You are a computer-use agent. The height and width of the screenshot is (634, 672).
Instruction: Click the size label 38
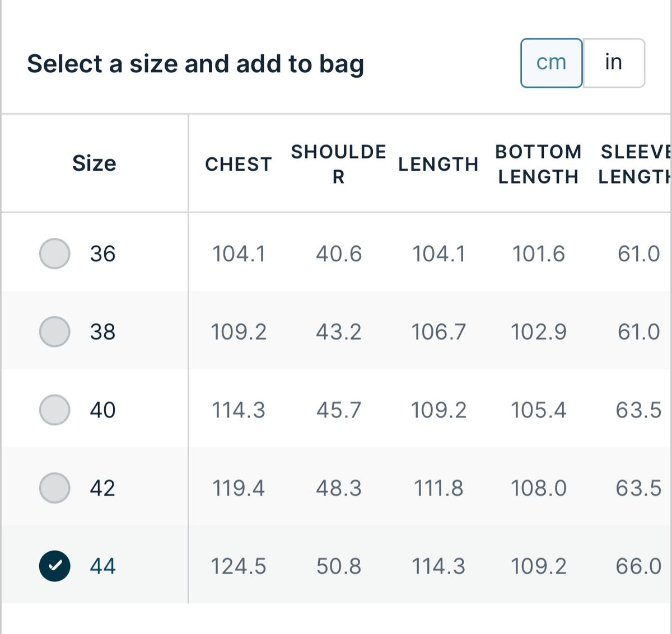click(102, 331)
